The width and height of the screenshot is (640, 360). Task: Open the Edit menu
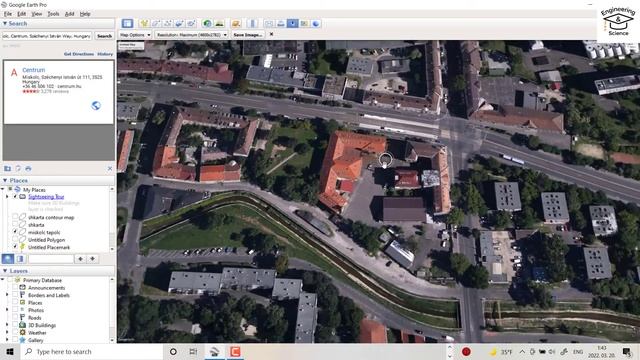[22, 14]
